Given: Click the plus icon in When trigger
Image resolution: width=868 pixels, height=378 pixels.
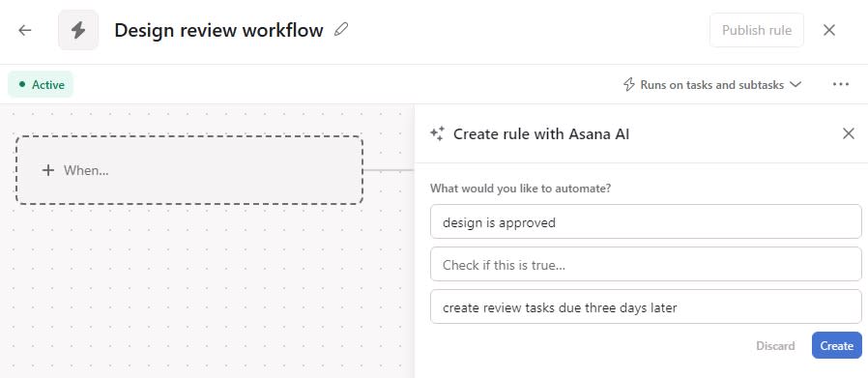Looking at the screenshot, I should coord(48,170).
